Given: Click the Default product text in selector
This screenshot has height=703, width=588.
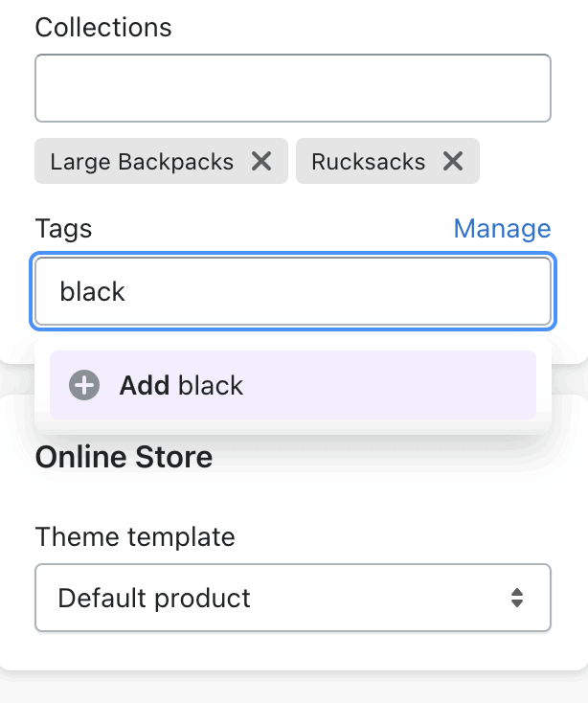Looking at the screenshot, I should (154, 598).
